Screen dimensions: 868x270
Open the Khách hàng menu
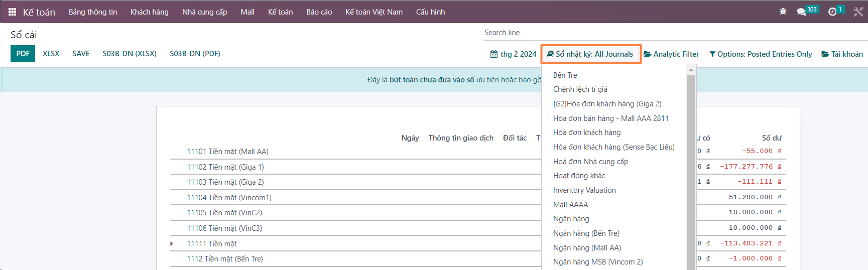click(150, 12)
